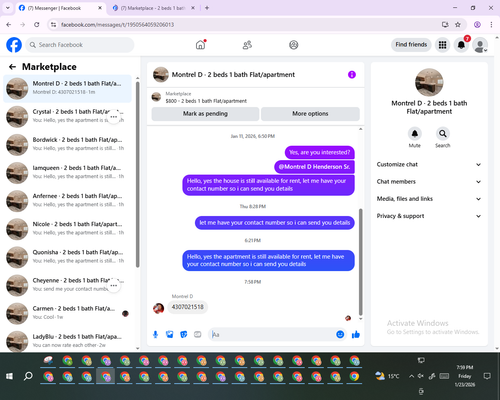Open Windows notification center icon
Viewport: 500px width, 400px height.
coord(487,376)
